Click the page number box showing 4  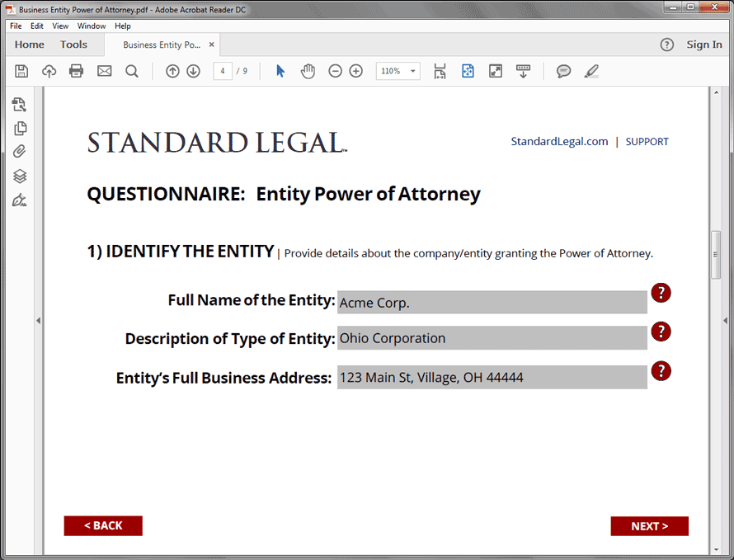point(223,71)
